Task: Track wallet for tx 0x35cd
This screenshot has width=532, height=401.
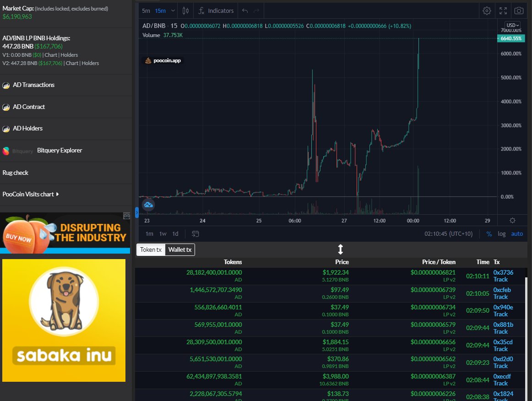Action: [500, 349]
